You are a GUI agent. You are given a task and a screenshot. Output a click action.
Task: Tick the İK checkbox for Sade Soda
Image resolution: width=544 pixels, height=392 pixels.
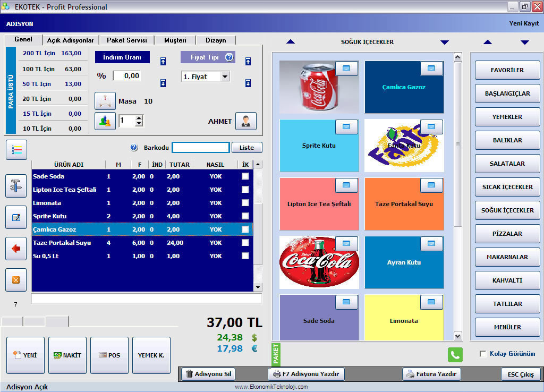pyautogui.click(x=245, y=176)
